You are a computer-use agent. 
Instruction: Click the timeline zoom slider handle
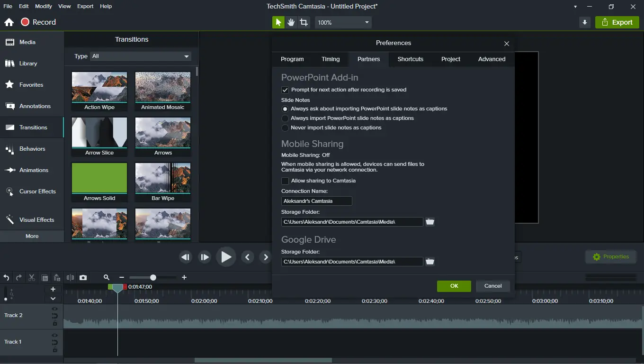[x=153, y=277]
